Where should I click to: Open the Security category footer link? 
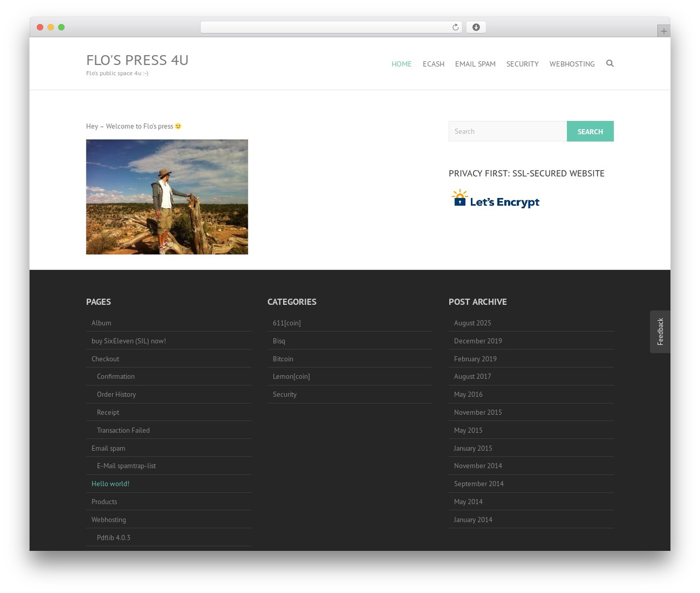pos(284,394)
